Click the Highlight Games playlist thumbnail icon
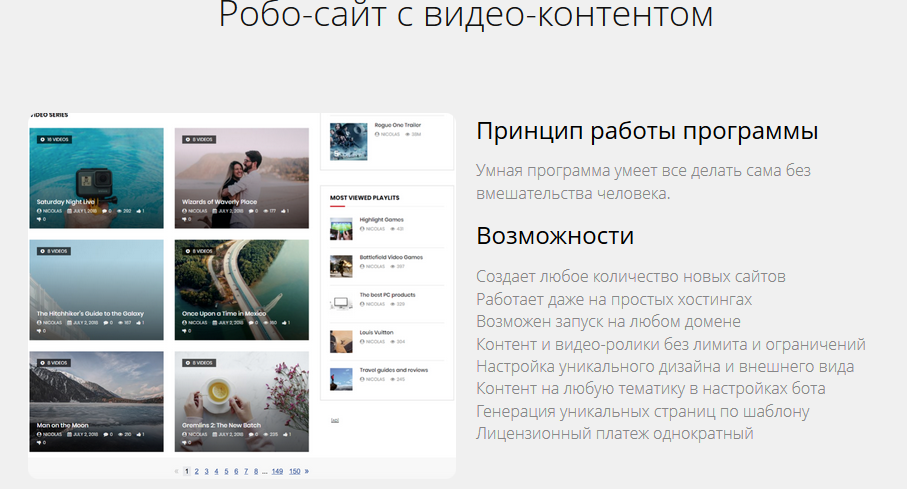 [341, 227]
